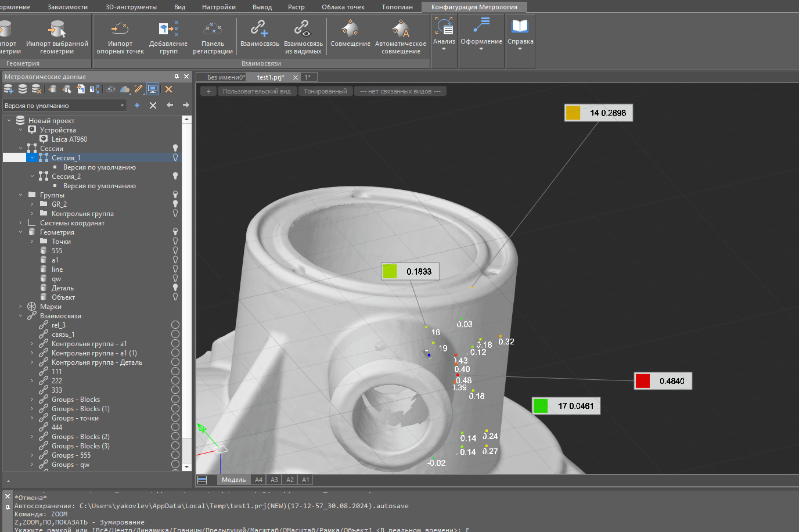The height and width of the screenshot is (532, 799).
Task: Open the Registration panel tool
Action: (x=213, y=29)
